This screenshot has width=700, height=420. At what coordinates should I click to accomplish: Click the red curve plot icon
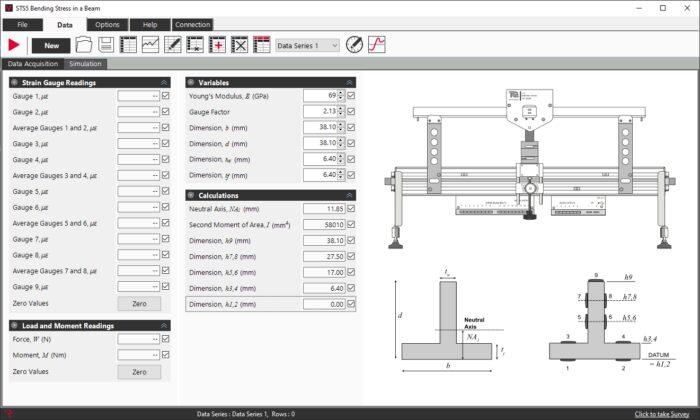tap(377, 45)
